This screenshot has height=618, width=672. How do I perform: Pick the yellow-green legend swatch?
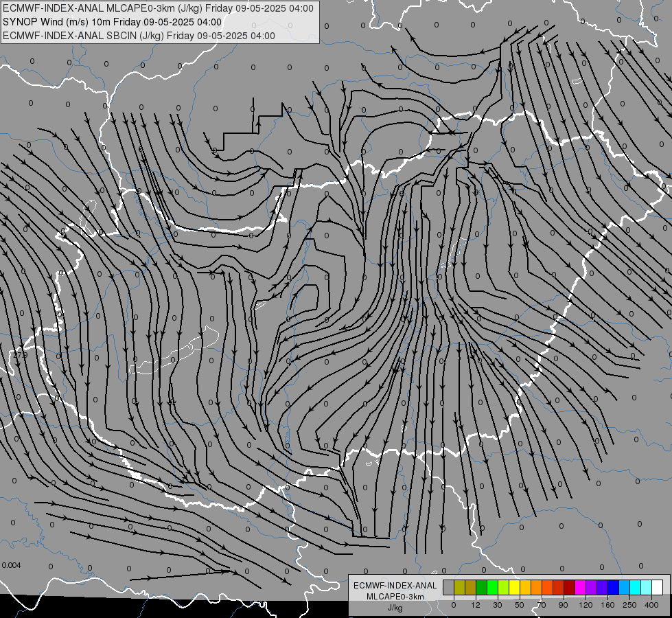click(x=504, y=588)
